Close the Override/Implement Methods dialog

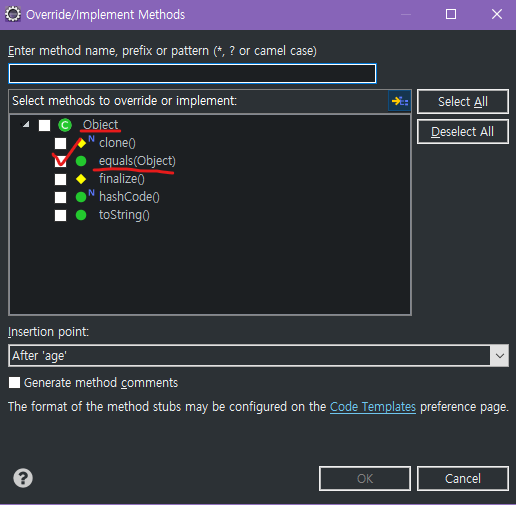[x=497, y=14]
